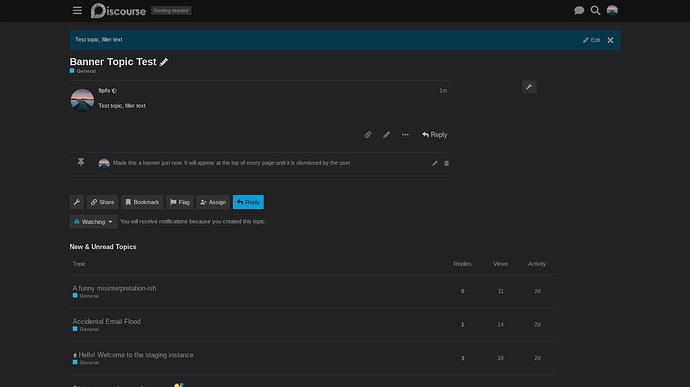
Task: Click the pencil next to Banner Topic Test
Action: [164, 62]
